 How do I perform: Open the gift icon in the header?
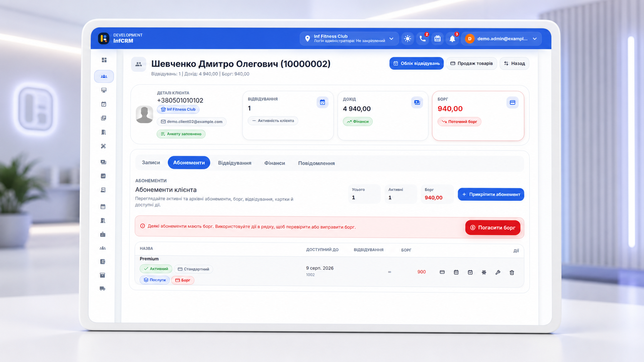[x=438, y=38]
